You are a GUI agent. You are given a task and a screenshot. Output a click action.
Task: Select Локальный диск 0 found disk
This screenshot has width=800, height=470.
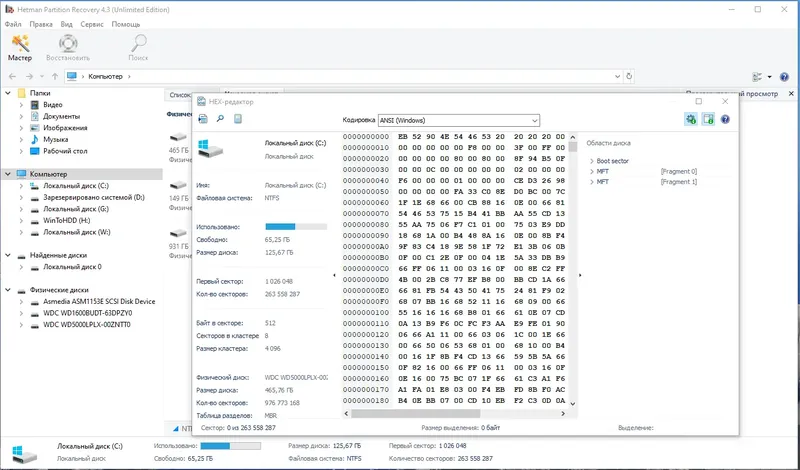pos(72,267)
